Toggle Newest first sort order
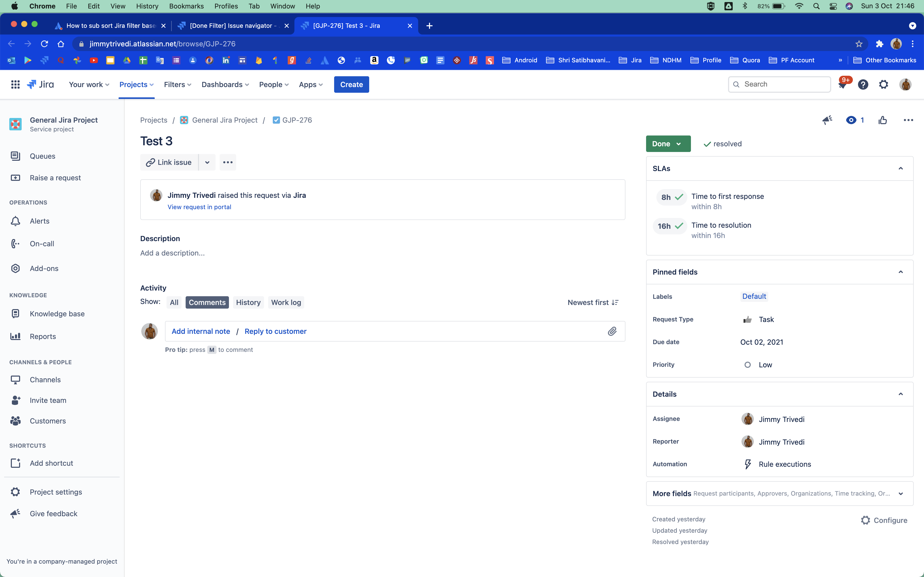The height and width of the screenshot is (577, 924). pyautogui.click(x=592, y=302)
